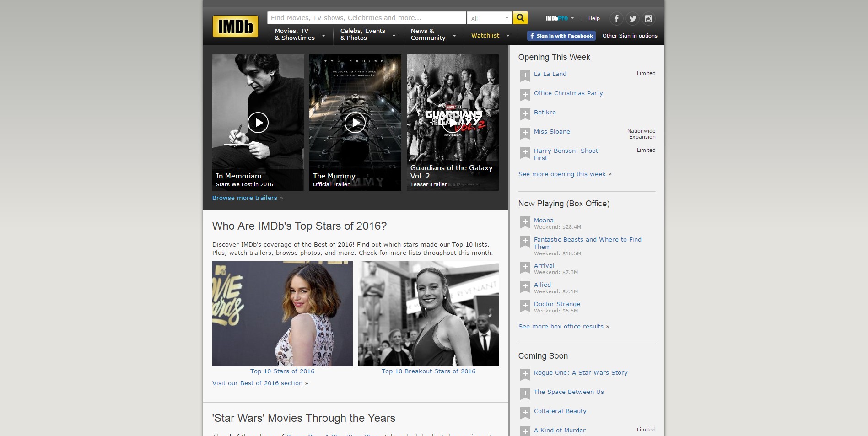868x436 pixels.
Task: Open Harry Benson: Shoot First link
Action: tap(566, 154)
